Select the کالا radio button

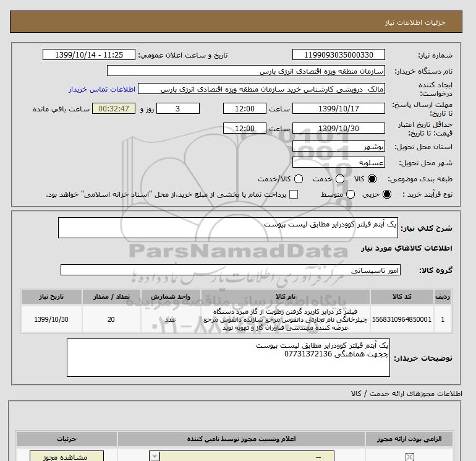pyautogui.click(x=372, y=179)
